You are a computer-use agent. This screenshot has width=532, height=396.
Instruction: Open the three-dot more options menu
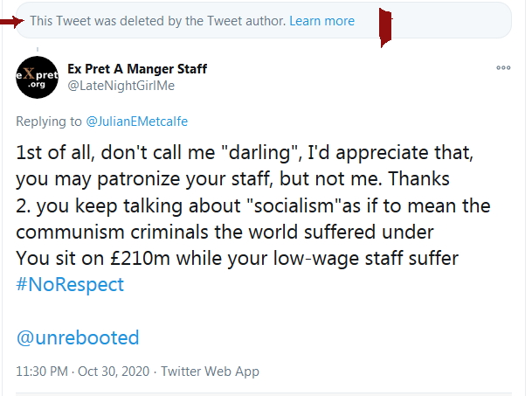[x=502, y=68]
